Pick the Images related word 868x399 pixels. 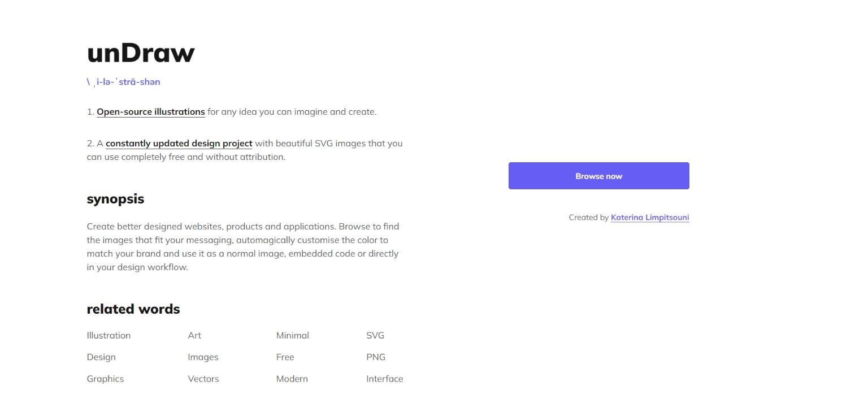(203, 357)
